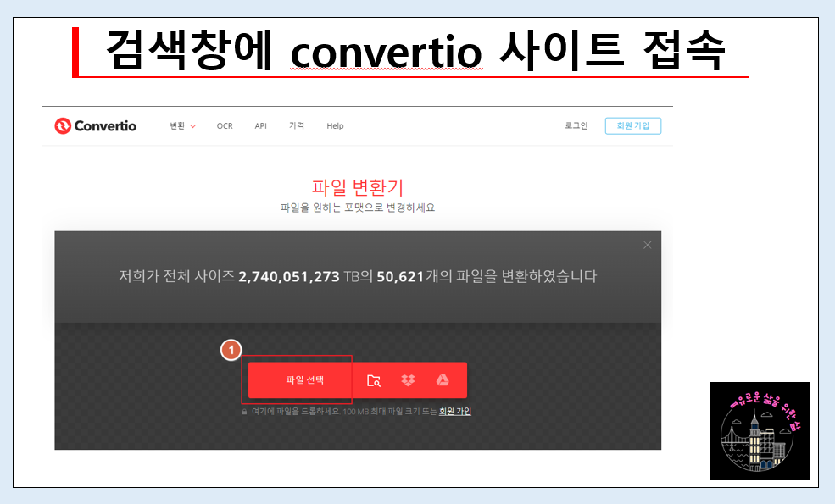Viewport: 835px width, 504px height.
Task: Choose file from computer folder icon
Action: coord(374,380)
